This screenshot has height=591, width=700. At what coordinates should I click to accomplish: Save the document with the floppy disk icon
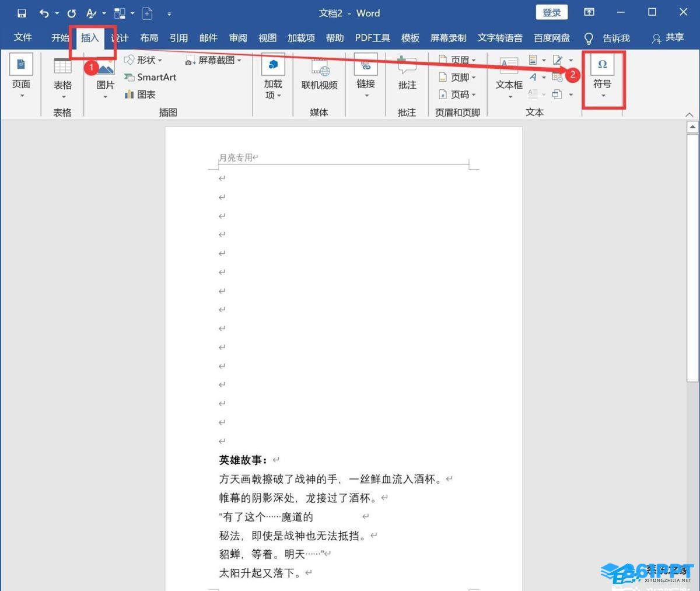(x=22, y=13)
